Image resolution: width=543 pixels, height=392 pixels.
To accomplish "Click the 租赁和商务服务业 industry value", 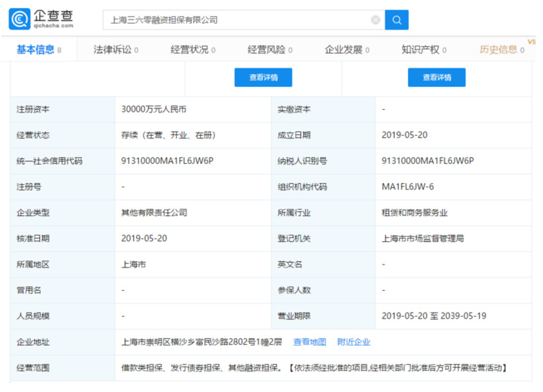I will 415,213.
